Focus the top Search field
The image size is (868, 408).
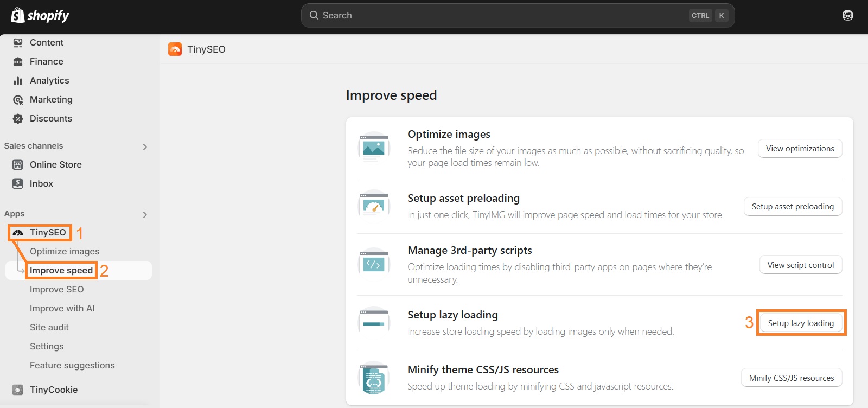point(518,15)
